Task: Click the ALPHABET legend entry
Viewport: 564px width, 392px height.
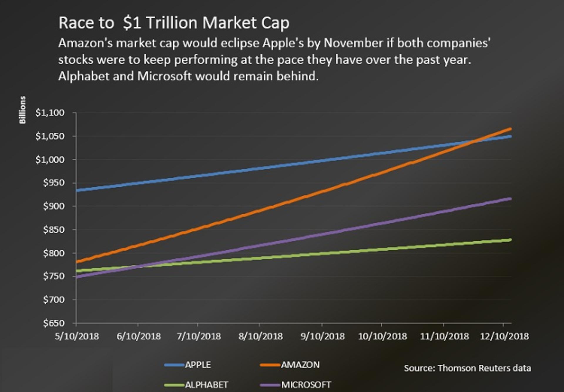Action: click(x=196, y=385)
